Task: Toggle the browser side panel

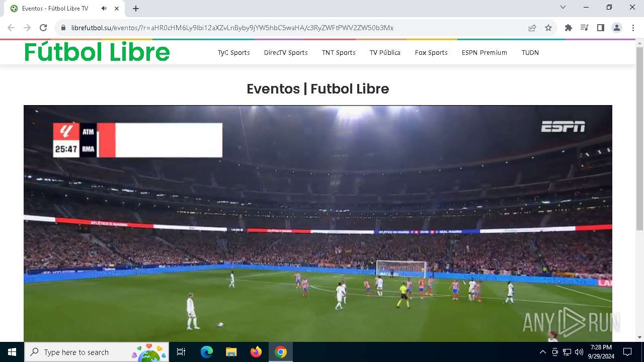Action: pos(601,28)
